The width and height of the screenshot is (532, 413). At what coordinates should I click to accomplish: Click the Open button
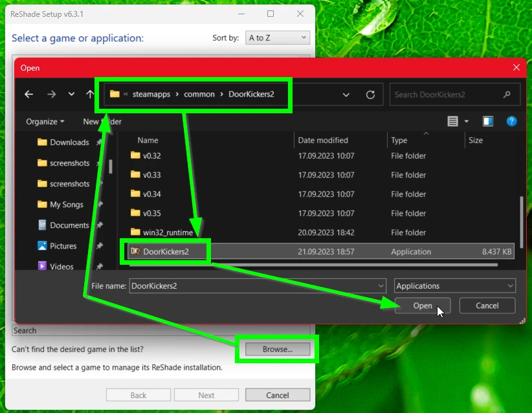[x=423, y=306]
